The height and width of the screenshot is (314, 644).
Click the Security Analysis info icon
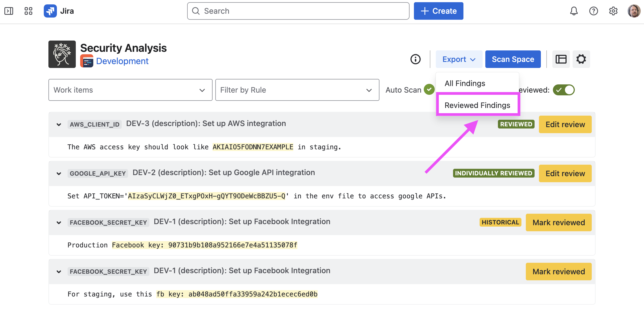[415, 59]
